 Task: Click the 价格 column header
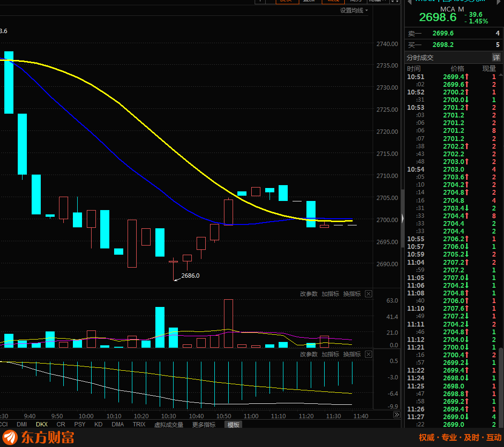(x=457, y=69)
